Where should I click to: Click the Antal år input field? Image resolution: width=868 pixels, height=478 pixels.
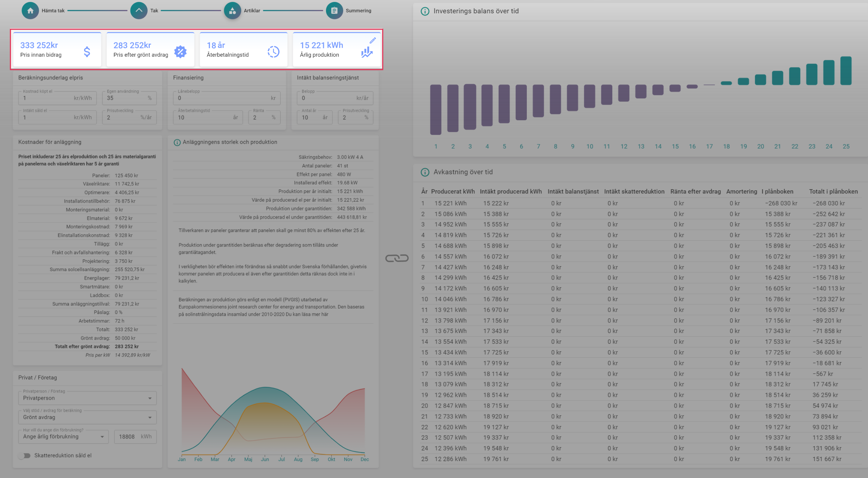pos(315,118)
